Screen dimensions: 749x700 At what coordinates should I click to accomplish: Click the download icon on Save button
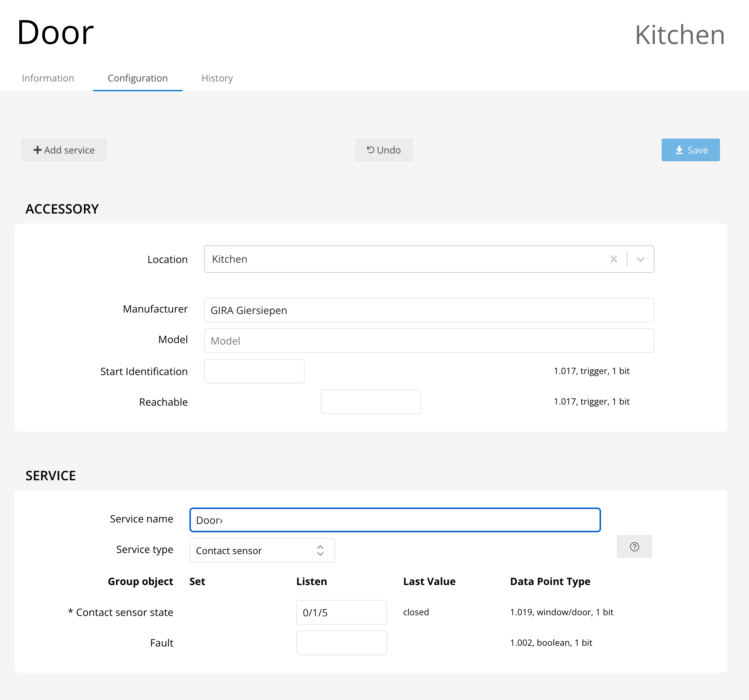coord(679,150)
